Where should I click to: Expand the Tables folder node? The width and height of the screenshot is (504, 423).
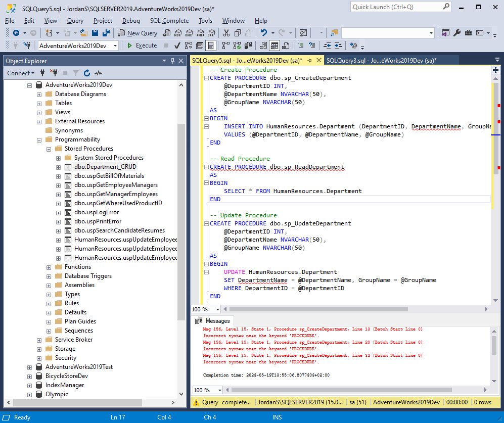(x=39, y=104)
